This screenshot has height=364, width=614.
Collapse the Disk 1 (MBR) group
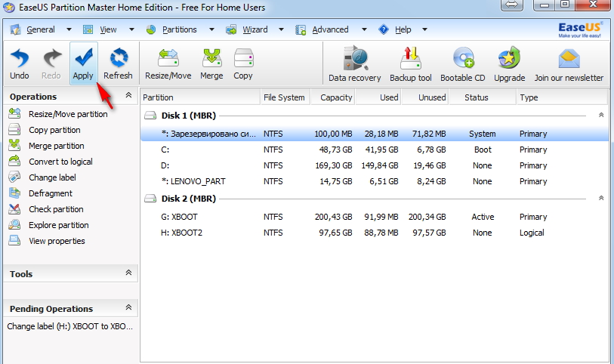601,115
